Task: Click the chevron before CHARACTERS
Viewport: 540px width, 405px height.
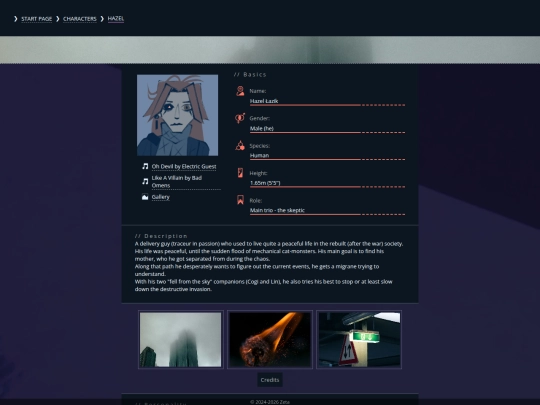Action: tap(58, 19)
